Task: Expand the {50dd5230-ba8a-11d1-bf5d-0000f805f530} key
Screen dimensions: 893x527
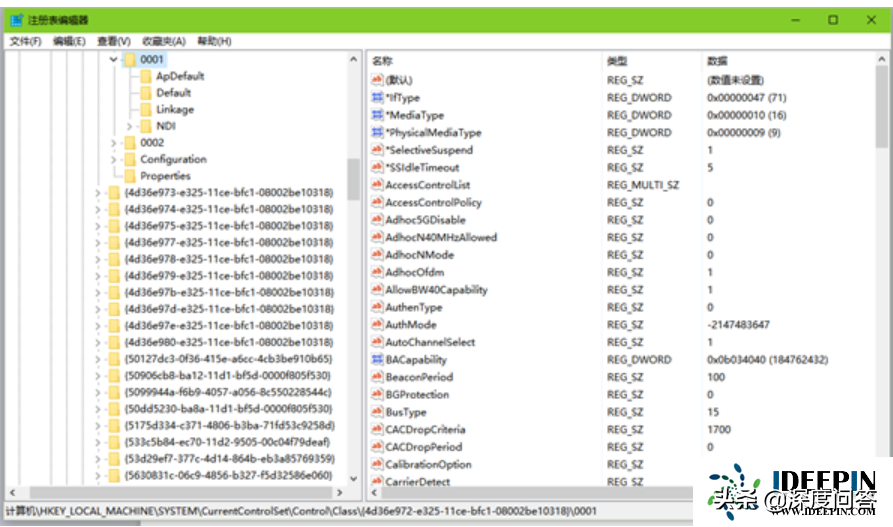Action: click(x=97, y=409)
